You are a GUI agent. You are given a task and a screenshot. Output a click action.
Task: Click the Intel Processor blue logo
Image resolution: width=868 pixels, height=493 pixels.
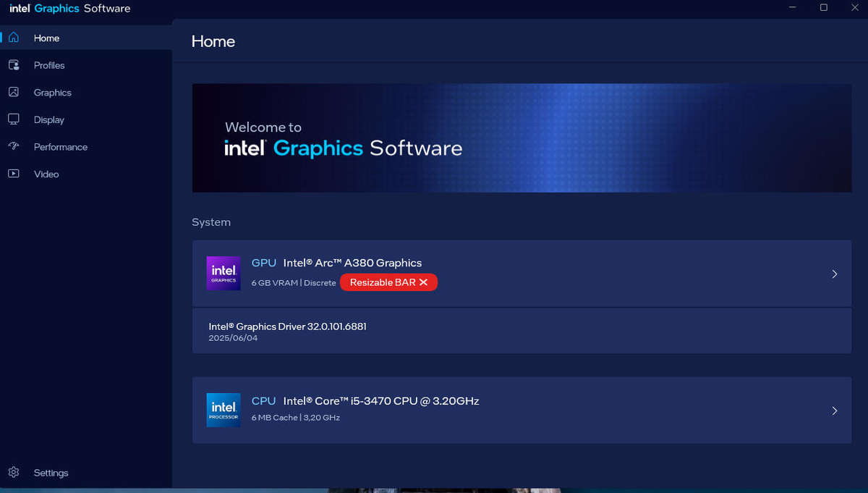[x=224, y=410]
